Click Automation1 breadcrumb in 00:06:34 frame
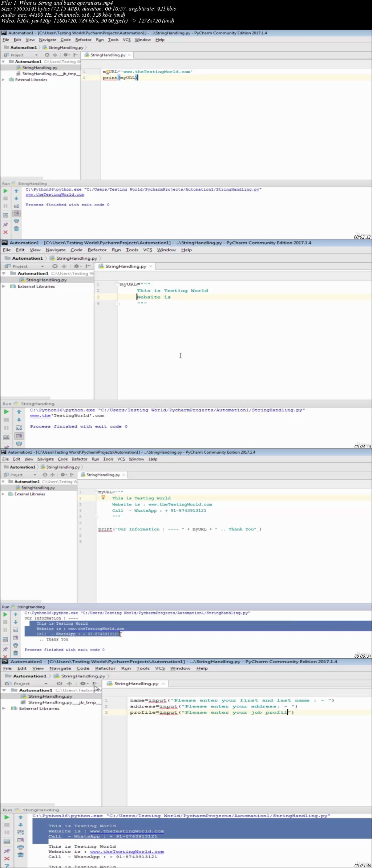Viewport: 372px width, 868px height. [23, 467]
